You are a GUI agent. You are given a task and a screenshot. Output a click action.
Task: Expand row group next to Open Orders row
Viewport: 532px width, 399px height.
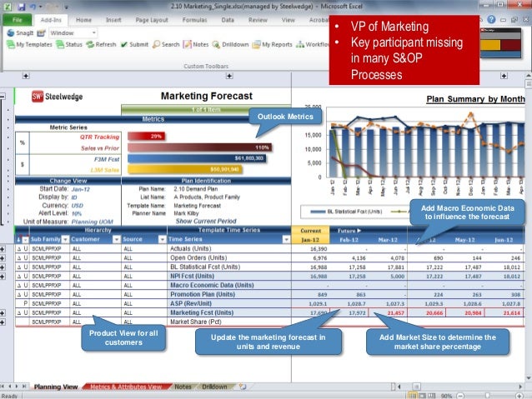(x=3, y=258)
